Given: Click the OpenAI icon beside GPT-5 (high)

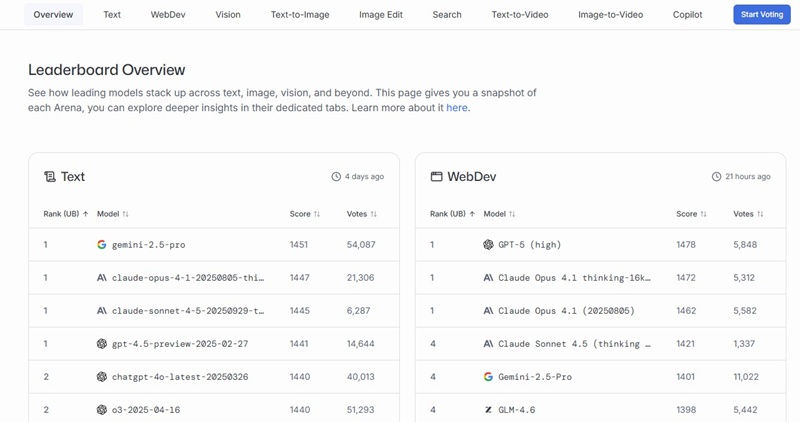Looking at the screenshot, I should point(488,245).
